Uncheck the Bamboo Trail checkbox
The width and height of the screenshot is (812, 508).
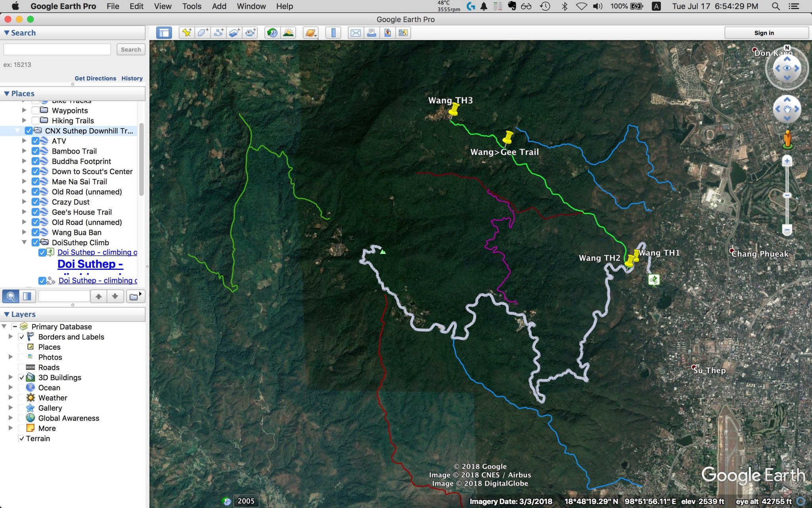coord(35,151)
